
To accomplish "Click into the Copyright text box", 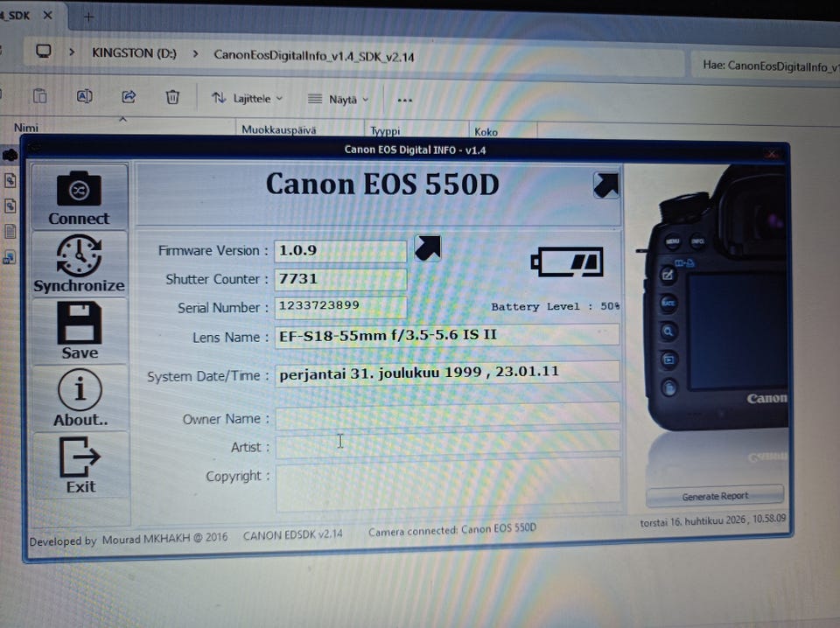I will point(448,486).
